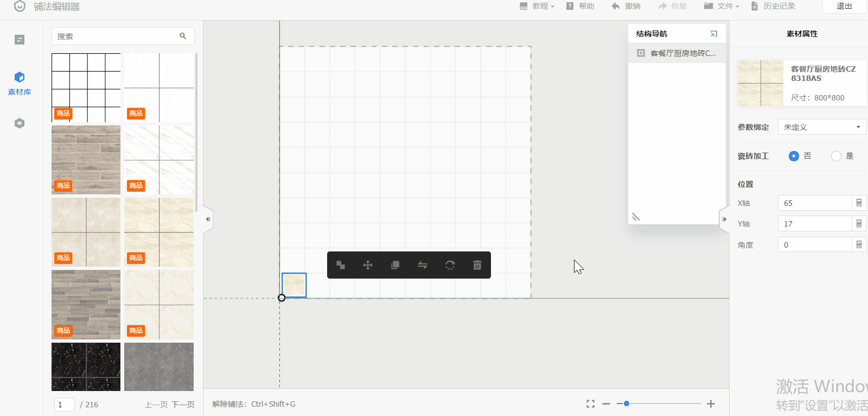Go to next page via 下一页

[183, 405]
